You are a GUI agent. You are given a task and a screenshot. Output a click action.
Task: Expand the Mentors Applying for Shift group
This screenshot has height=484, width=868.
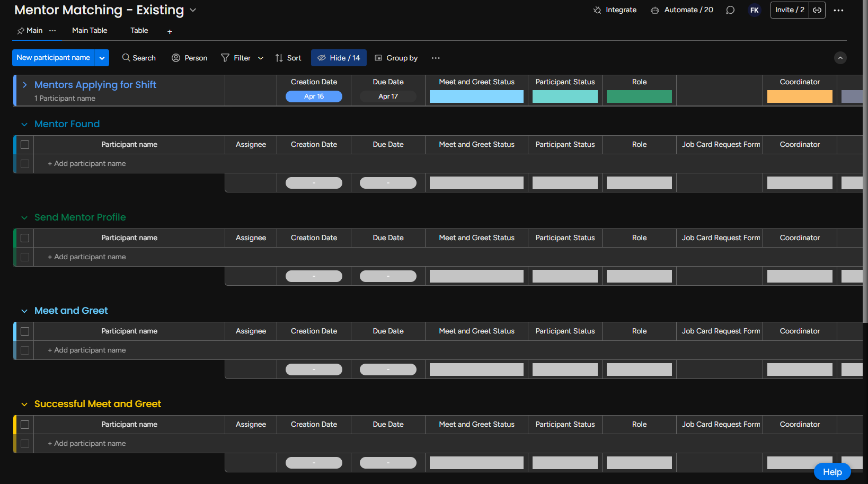pyautogui.click(x=24, y=85)
